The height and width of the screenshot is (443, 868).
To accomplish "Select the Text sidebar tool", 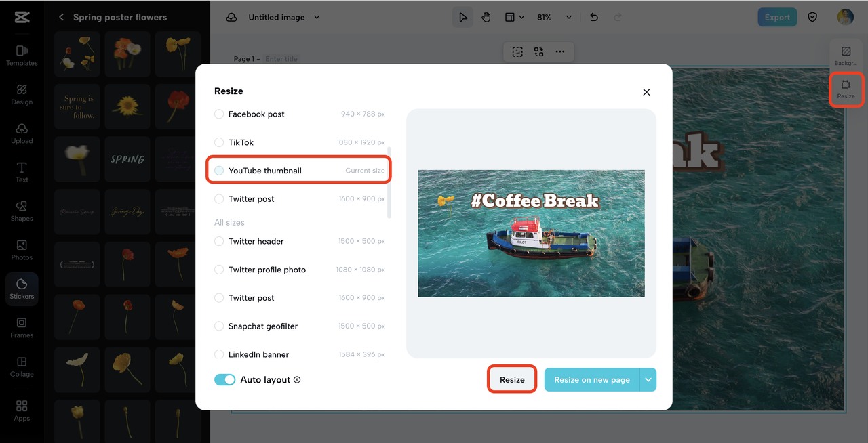I will click(x=22, y=172).
